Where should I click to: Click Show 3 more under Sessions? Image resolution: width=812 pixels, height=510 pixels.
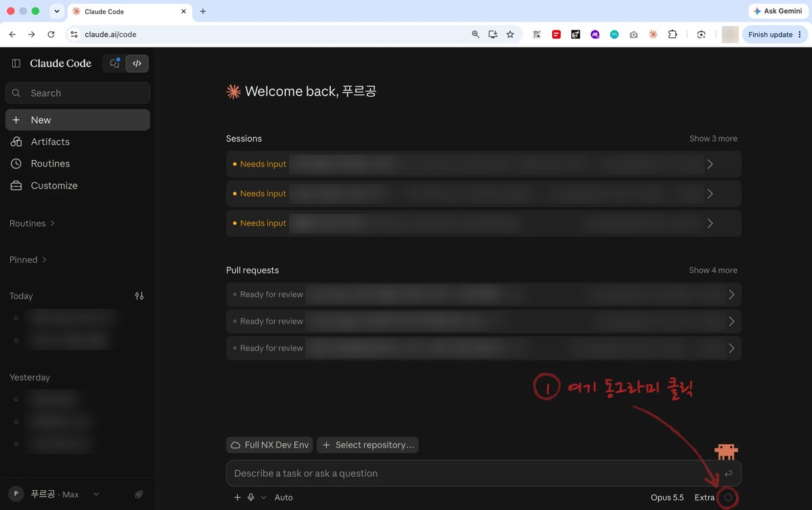(x=713, y=138)
